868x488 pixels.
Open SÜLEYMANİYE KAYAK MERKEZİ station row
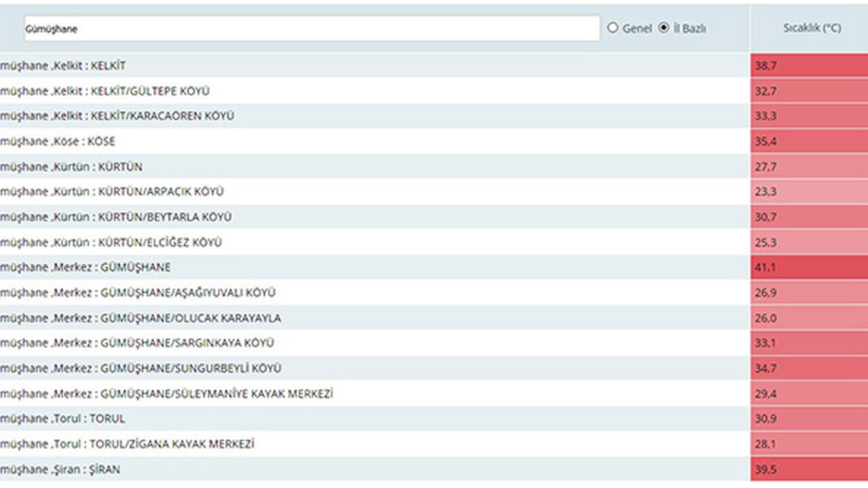[166, 394]
